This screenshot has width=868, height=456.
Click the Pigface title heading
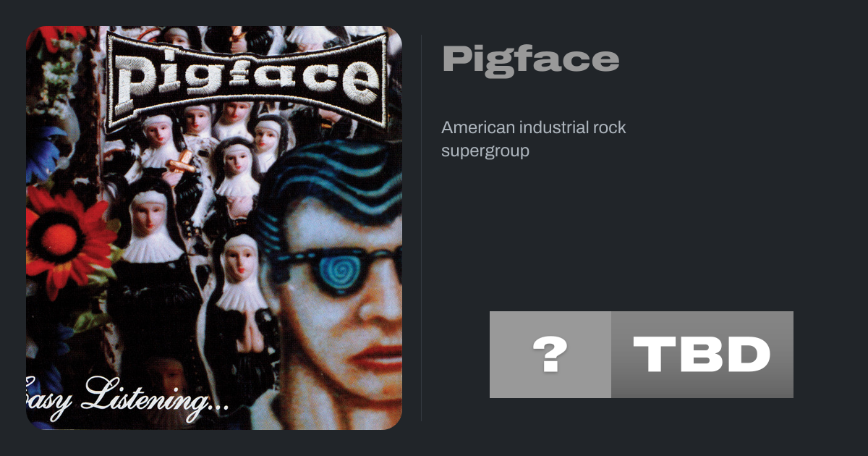point(530,60)
